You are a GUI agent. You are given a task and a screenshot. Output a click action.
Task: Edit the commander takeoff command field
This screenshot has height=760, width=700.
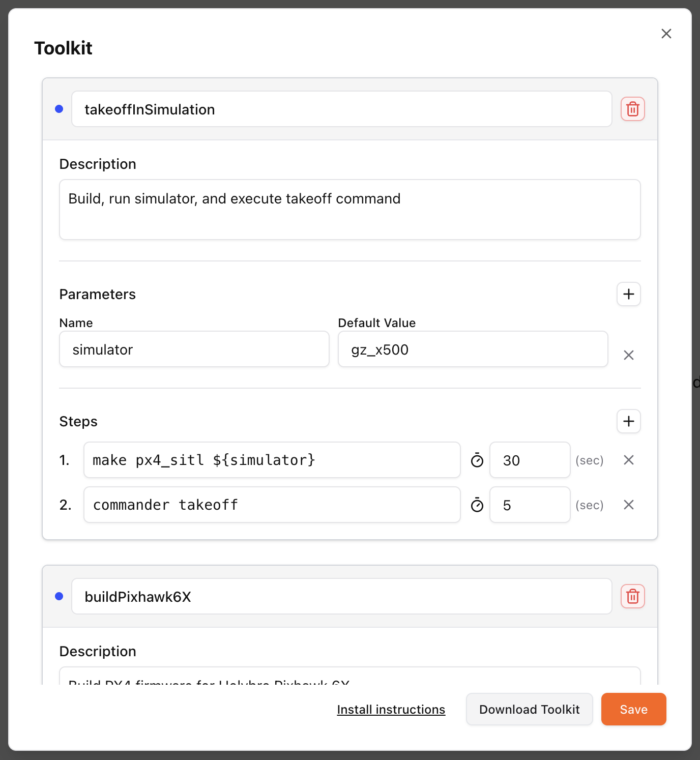click(272, 505)
